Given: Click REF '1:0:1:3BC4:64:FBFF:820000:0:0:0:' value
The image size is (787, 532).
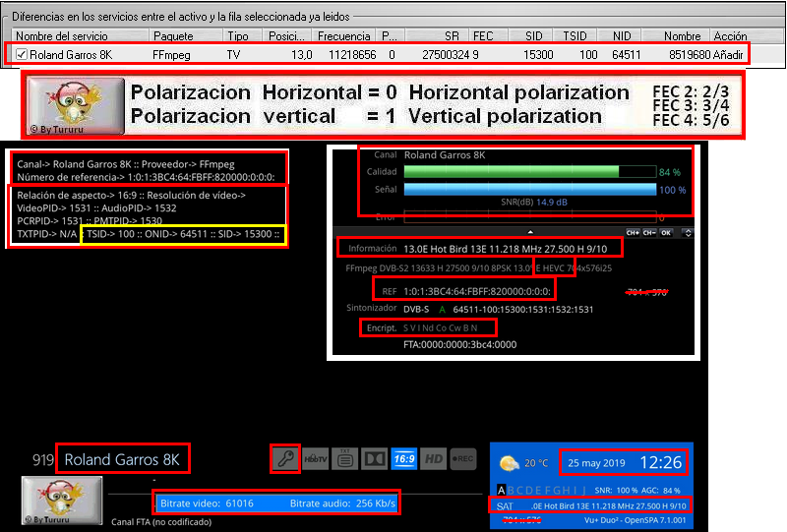Looking at the screenshot, I should tap(477, 291).
